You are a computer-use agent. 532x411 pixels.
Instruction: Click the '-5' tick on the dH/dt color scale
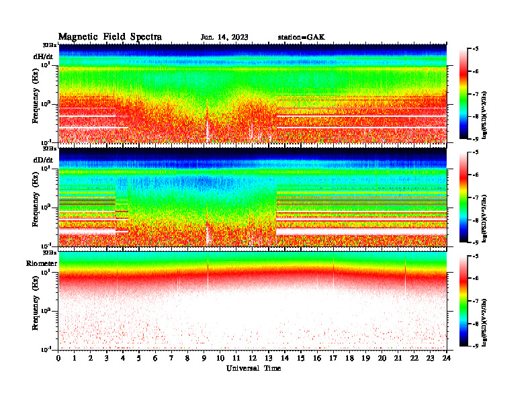point(476,49)
